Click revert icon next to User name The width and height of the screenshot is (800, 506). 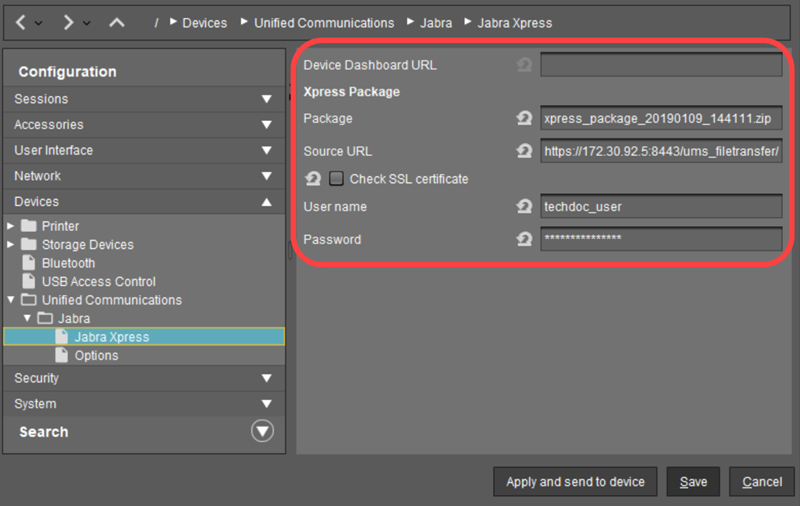coord(523,207)
